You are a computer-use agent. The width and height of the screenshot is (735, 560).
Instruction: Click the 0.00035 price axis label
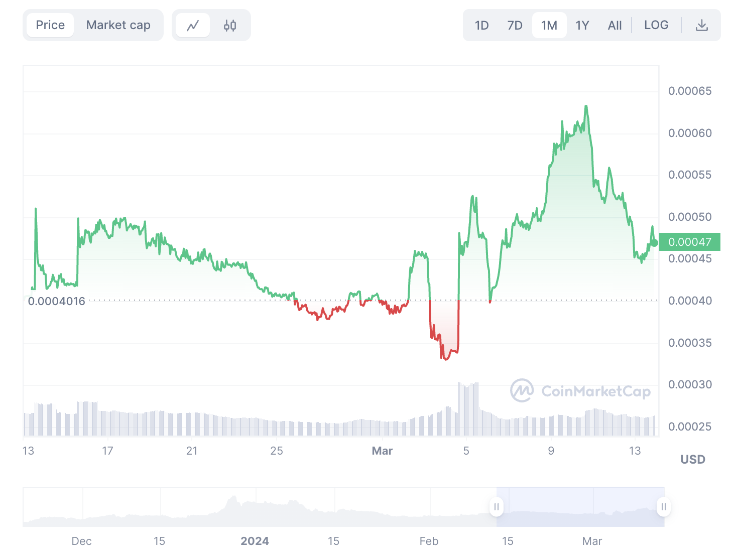click(690, 343)
